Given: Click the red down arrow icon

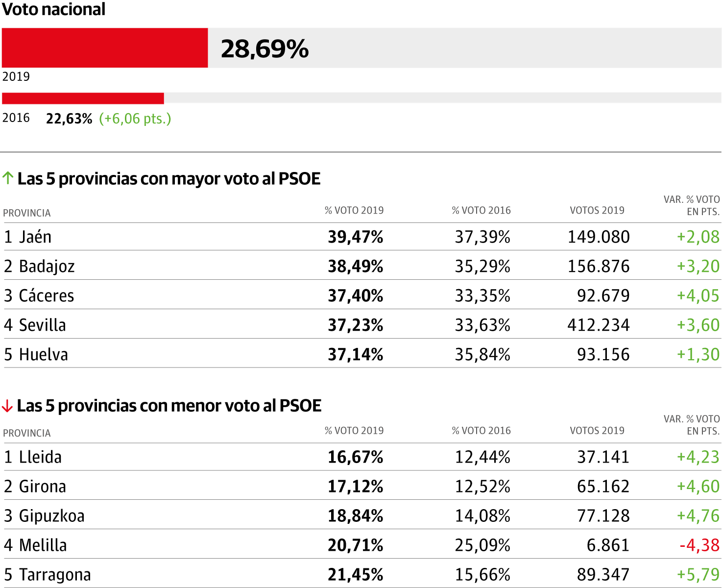Looking at the screenshot, I should tap(7, 406).
